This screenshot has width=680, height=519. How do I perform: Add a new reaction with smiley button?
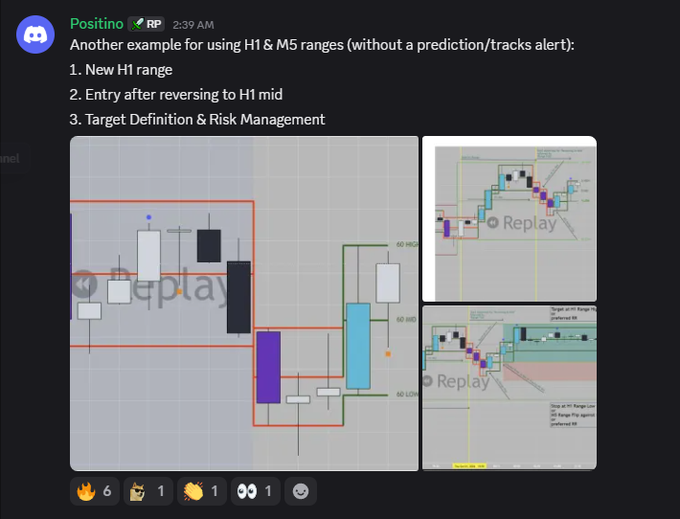pos(301,491)
